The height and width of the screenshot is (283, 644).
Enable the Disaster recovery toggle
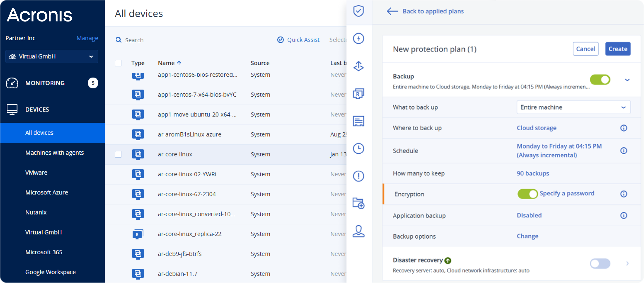click(x=600, y=263)
